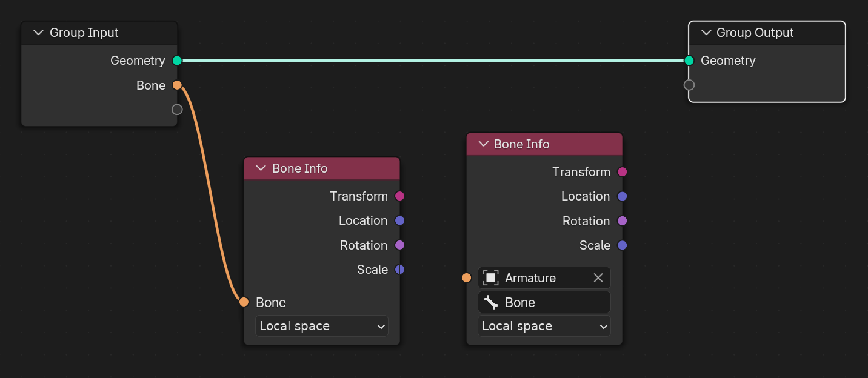This screenshot has width=868, height=378.
Task: Click Transform socket on the Armature Bone Info node
Action: click(622, 172)
